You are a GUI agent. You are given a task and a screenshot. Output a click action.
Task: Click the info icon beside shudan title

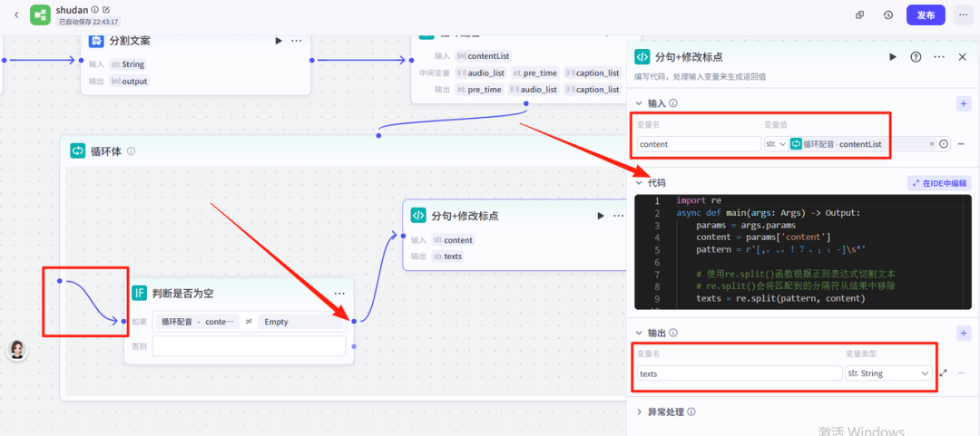[95, 9]
